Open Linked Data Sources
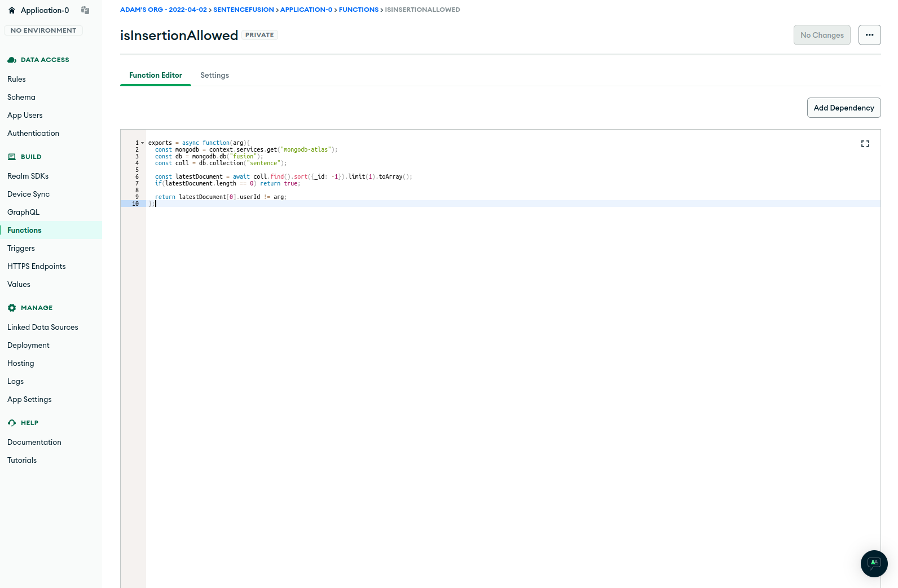Screen dimensions: 898x588 tap(43, 327)
